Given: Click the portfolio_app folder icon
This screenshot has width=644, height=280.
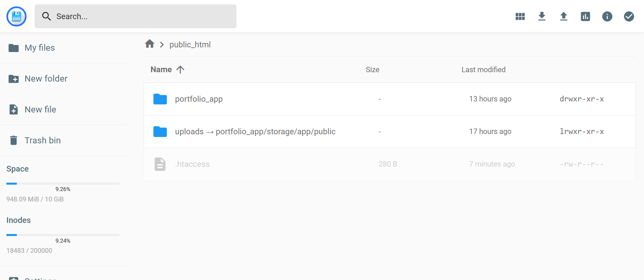Looking at the screenshot, I should click(160, 99).
